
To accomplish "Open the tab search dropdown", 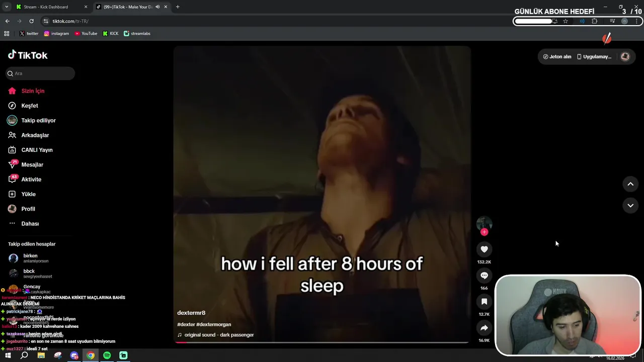I will (x=7, y=7).
